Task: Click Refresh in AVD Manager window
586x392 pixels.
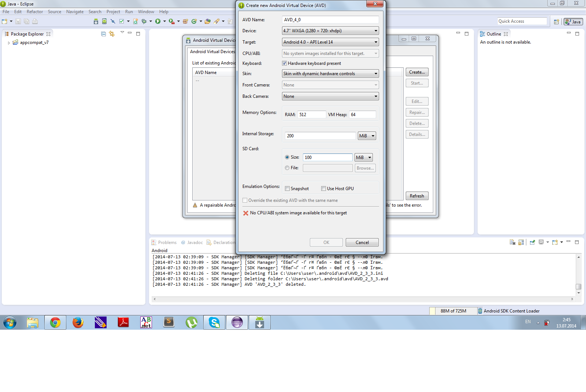Action: (x=417, y=196)
